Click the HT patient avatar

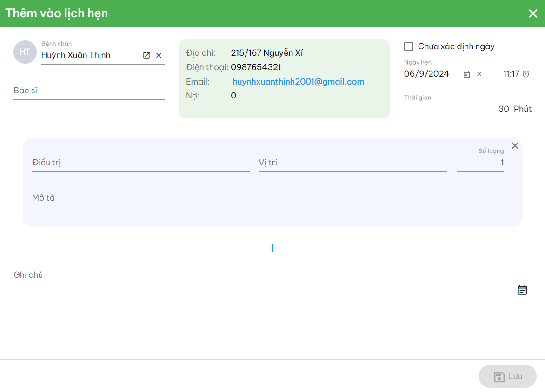[x=25, y=52]
